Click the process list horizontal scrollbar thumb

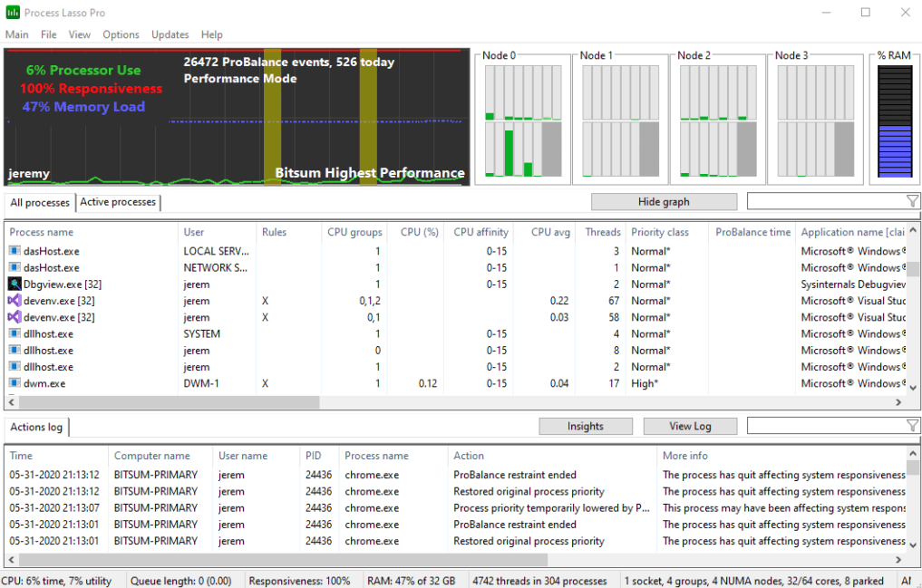[x=169, y=402]
